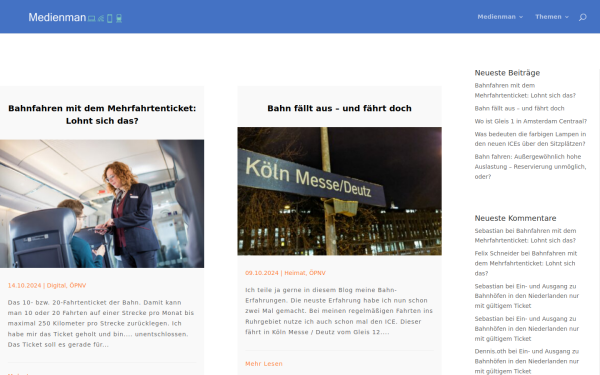The image size is (600, 375).
Task: Select ÖPNV category on 14.10.2024 post
Action: click(x=78, y=285)
